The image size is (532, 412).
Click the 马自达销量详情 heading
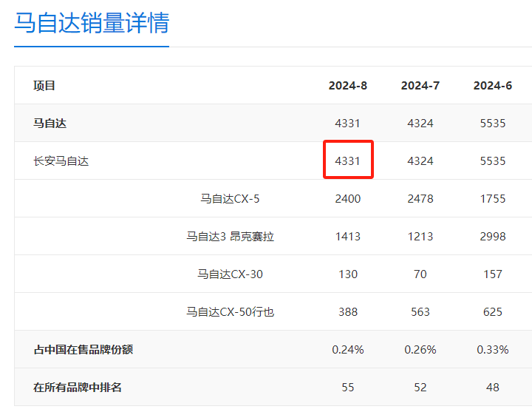click(x=92, y=23)
